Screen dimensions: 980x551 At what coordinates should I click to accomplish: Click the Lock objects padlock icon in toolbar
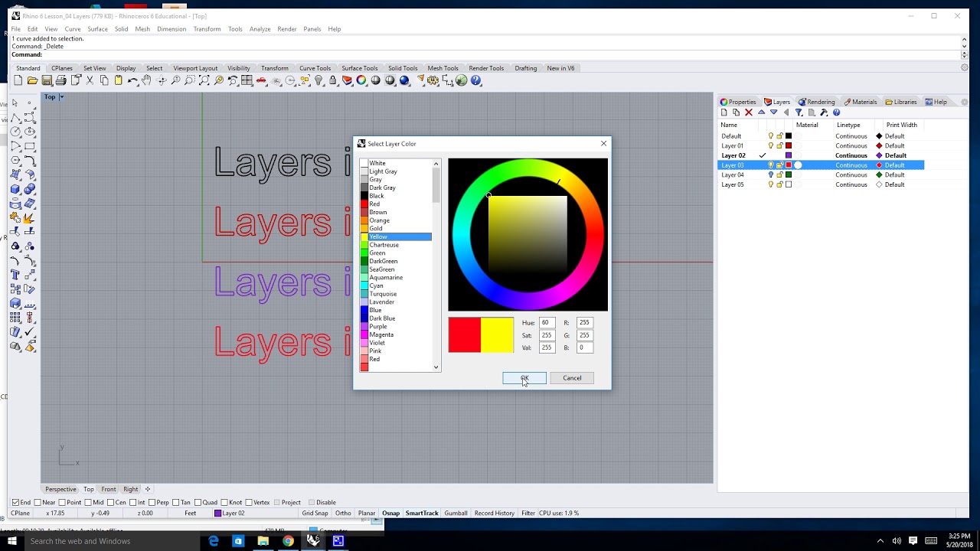pos(332,80)
